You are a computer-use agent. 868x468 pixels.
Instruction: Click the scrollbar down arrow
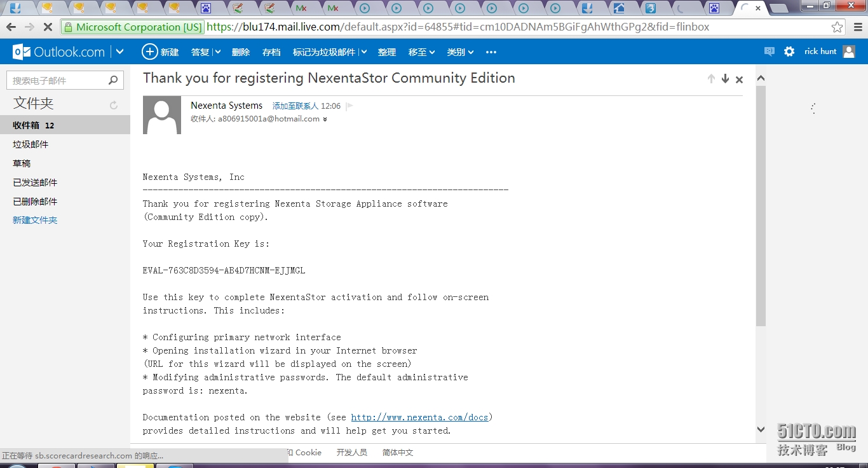pos(761,429)
